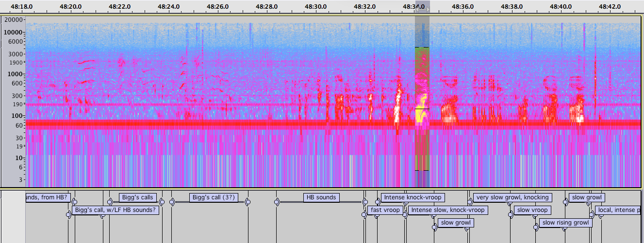The width and height of the screenshot is (644, 243).
Task: Click the "slow rising growl" label
Action: pyautogui.click(x=565, y=223)
